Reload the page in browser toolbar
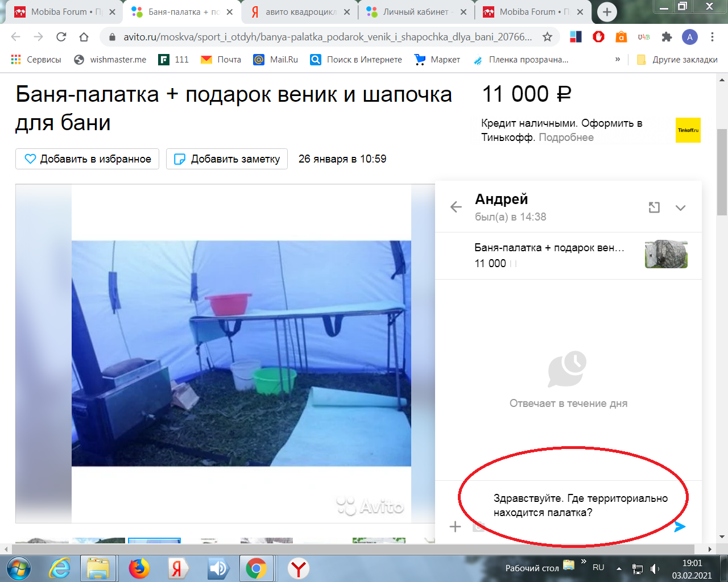Image resolution: width=728 pixels, height=582 pixels. [x=61, y=37]
